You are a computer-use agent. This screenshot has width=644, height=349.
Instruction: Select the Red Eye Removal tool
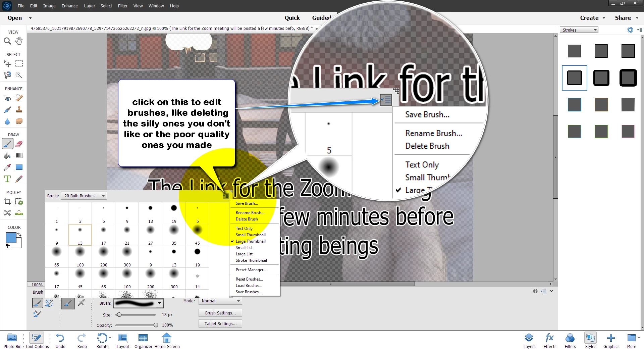[7, 98]
